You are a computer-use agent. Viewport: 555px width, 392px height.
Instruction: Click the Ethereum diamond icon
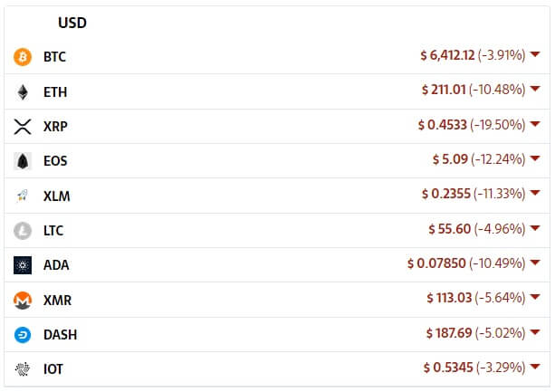(23, 92)
